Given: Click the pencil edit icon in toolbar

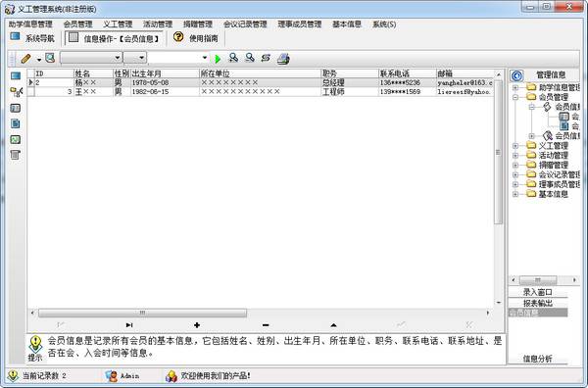Looking at the screenshot, I should pyautogui.click(x=25, y=59).
